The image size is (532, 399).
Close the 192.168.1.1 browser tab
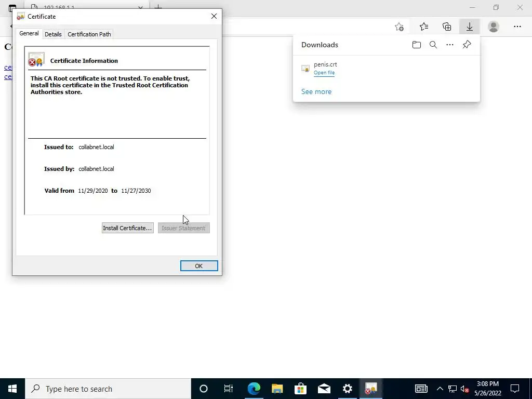(x=140, y=7)
